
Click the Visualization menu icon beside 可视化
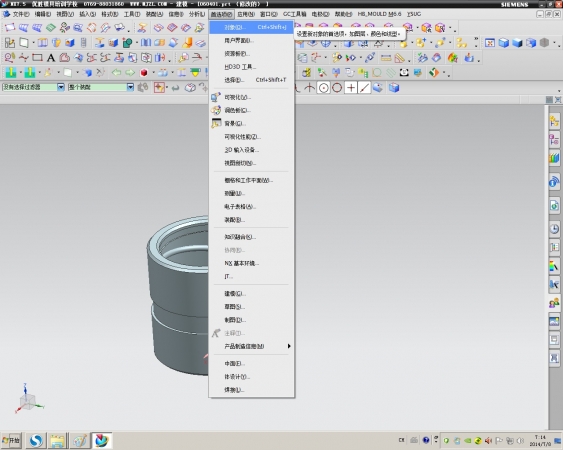click(x=216, y=97)
